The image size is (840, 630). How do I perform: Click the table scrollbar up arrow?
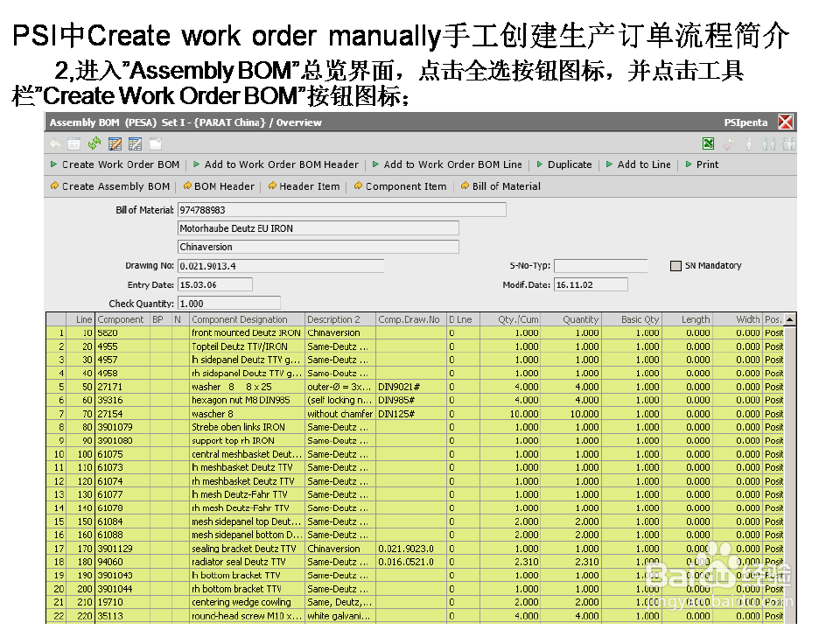click(x=789, y=319)
